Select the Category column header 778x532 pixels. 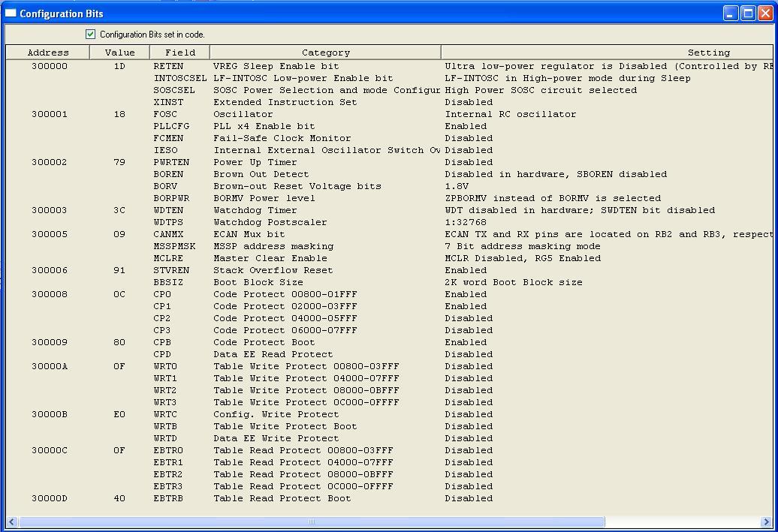point(325,53)
